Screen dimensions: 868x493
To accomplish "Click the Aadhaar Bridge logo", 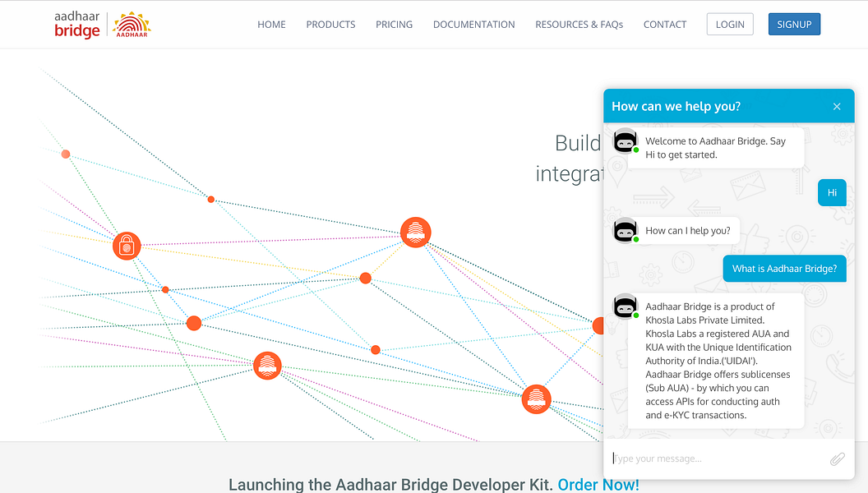I will 77,25.
